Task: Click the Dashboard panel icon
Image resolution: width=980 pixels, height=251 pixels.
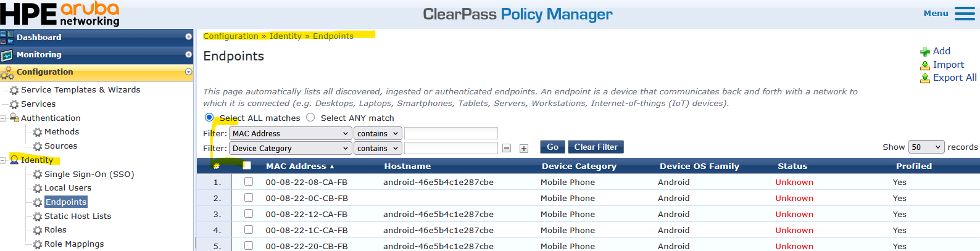Action: [x=7, y=37]
